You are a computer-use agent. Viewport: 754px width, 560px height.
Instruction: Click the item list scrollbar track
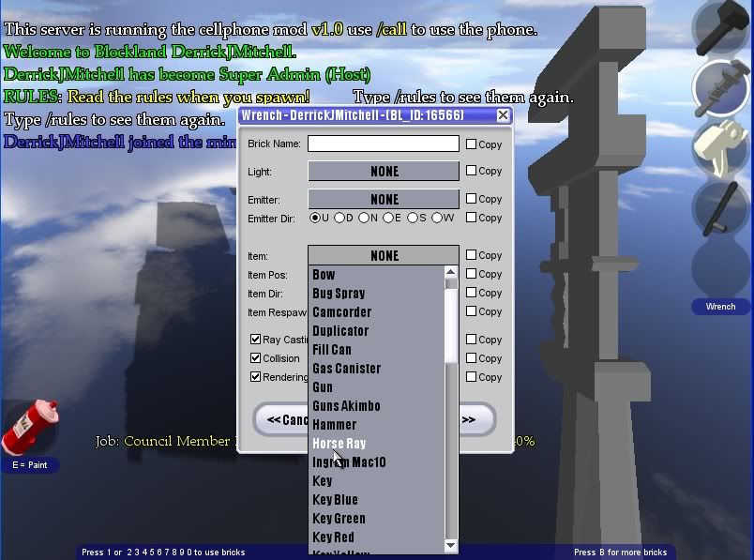(451, 450)
